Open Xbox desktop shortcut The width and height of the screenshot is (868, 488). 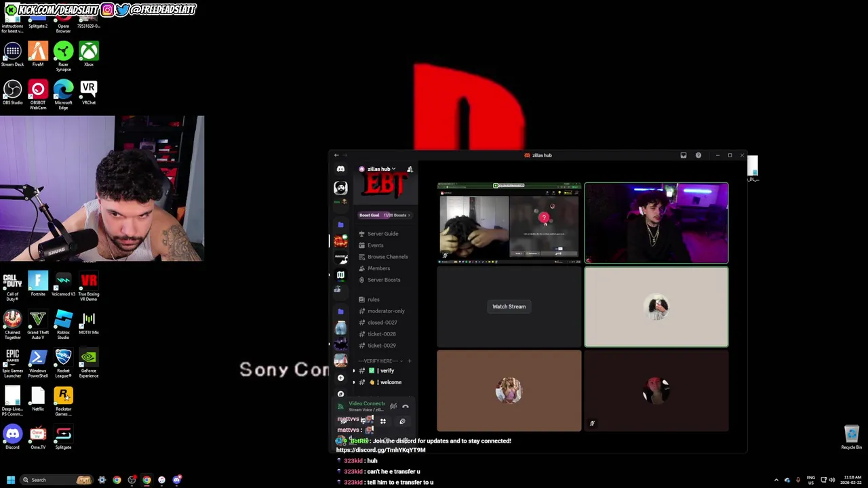pos(89,55)
